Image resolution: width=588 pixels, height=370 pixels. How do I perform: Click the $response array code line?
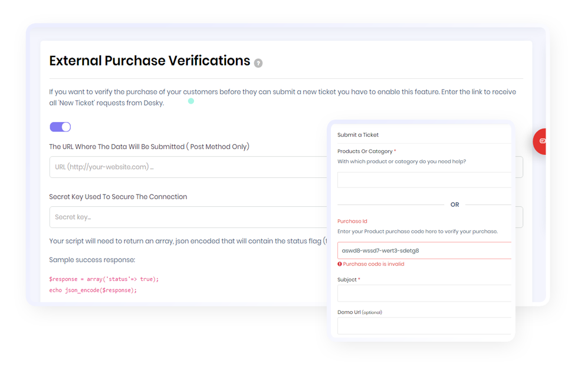click(104, 279)
